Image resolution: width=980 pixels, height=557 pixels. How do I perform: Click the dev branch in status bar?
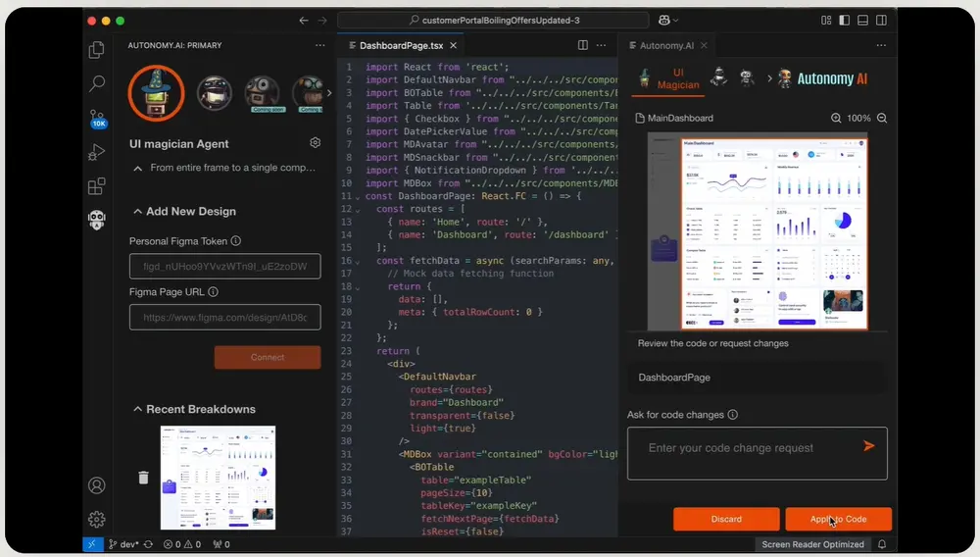123,544
